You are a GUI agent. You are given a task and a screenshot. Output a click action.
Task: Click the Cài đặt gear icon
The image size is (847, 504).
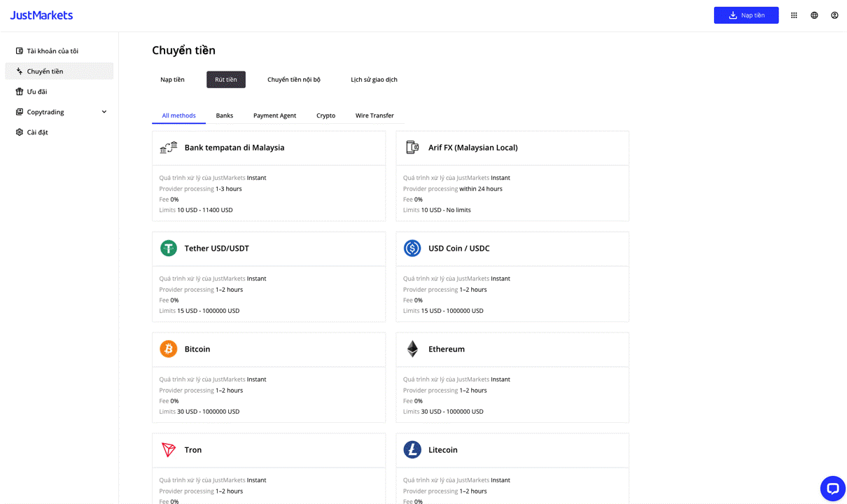[x=20, y=132]
